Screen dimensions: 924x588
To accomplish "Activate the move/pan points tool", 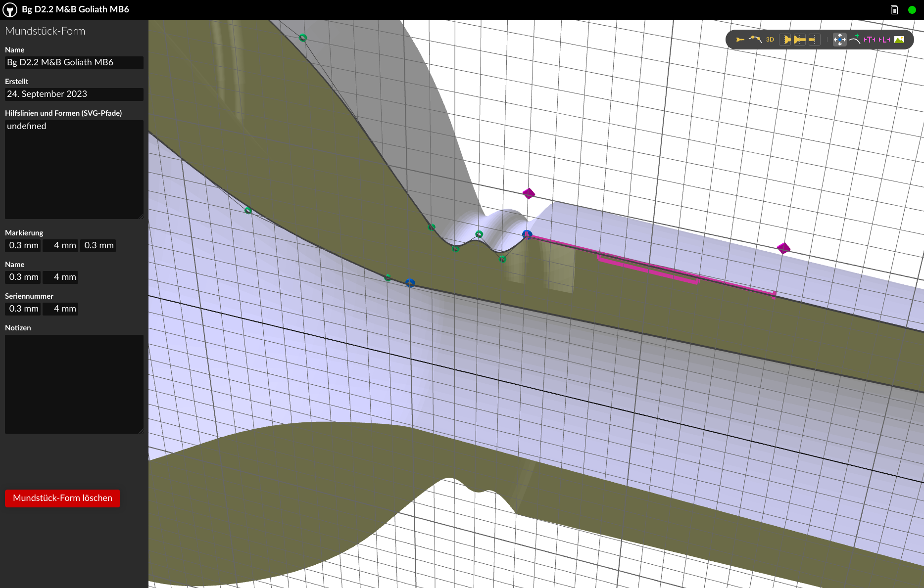I will click(839, 40).
